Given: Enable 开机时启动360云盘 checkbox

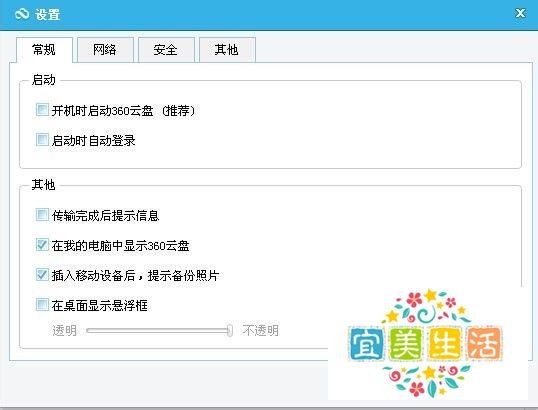Looking at the screenshot, I should (42, 110).
